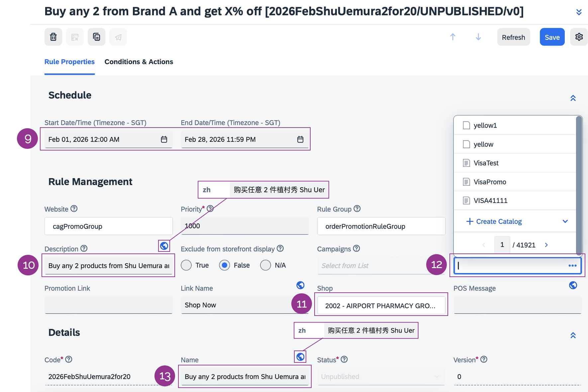Image resolution: width=588 pixels, height=392 pixels.
Task: Open the End Date calendar picker
Action: pos(300,140)
